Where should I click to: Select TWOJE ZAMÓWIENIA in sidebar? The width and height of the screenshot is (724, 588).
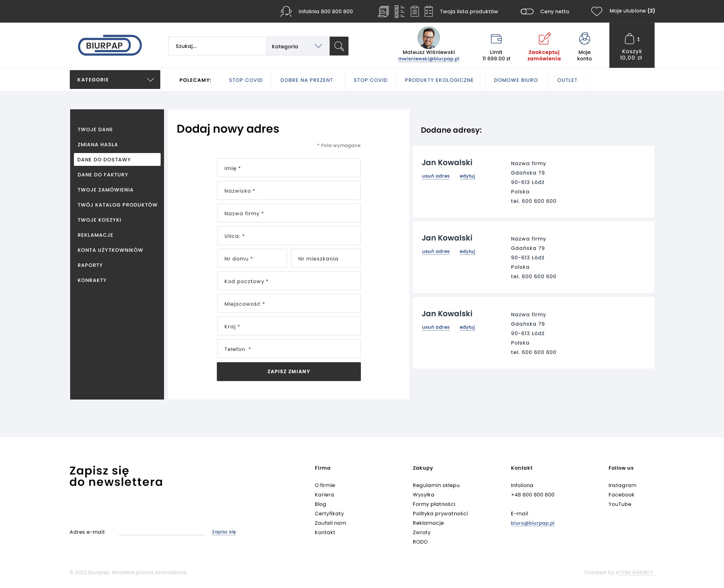(106, 190)
